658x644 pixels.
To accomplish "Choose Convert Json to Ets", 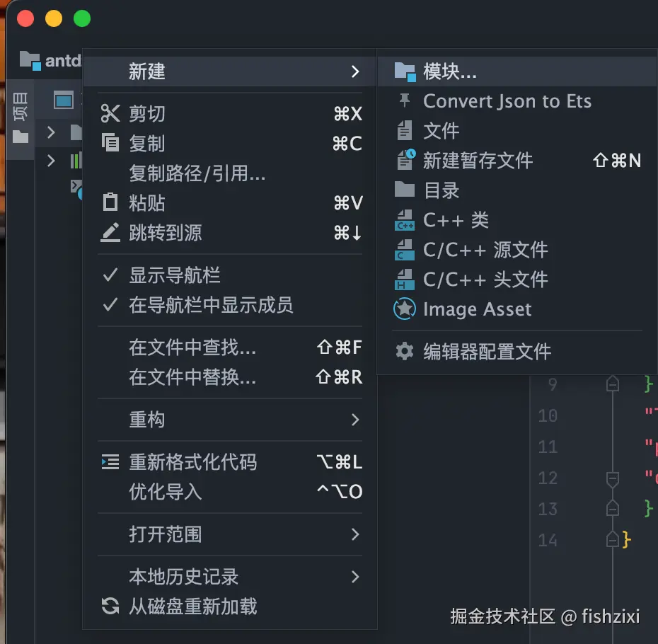I will [x=507, y=101].
